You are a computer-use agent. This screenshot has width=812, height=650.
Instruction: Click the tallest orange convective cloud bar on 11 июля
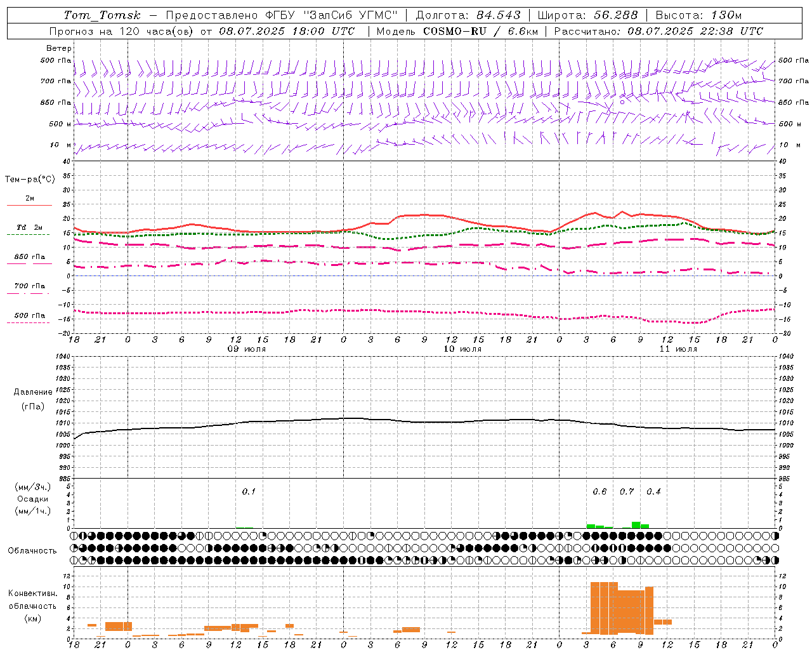coord(604,608)
